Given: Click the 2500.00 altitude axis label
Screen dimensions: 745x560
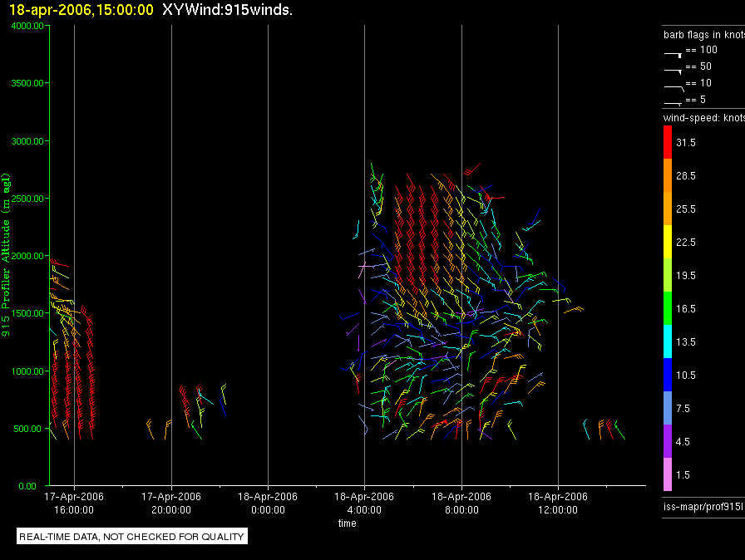Looking at the screenshot, I should pos(27,199).
